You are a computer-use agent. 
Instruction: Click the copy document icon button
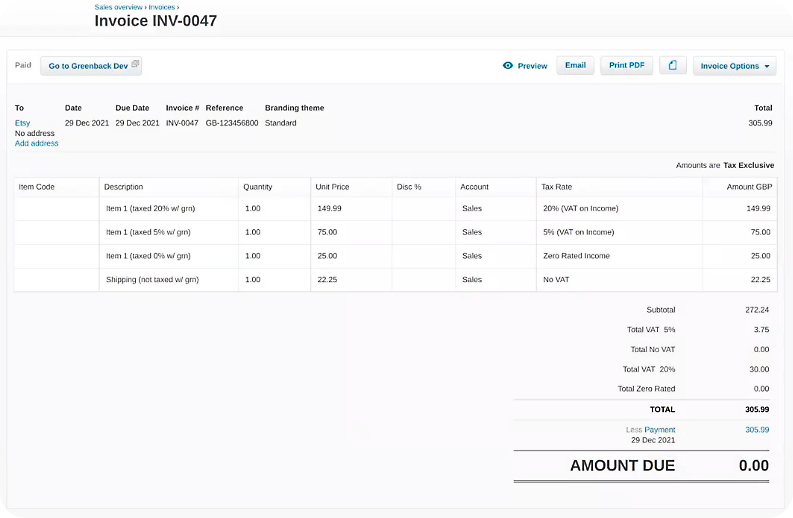[x=672, y=66]
